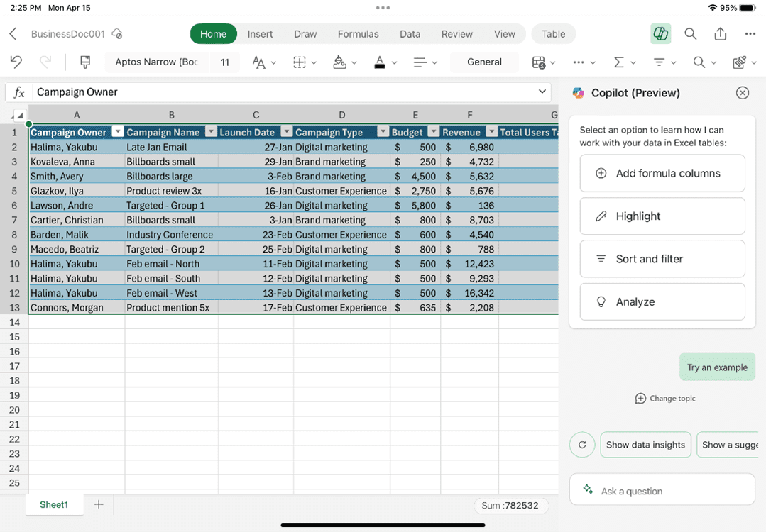This screenshot has height=532, width=766.
Task: Open Copilot via the green Copilot icon
Action: (660, 33)
